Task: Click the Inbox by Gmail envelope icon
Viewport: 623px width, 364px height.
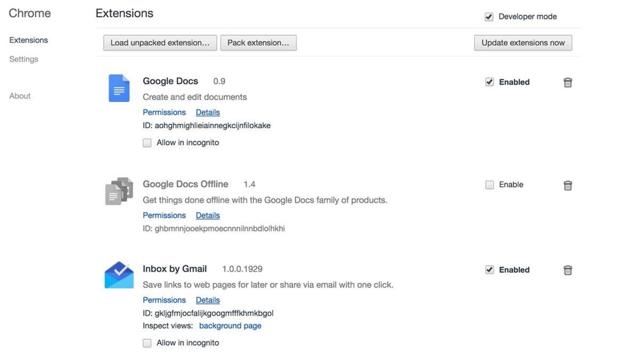Action: [119, 275]
